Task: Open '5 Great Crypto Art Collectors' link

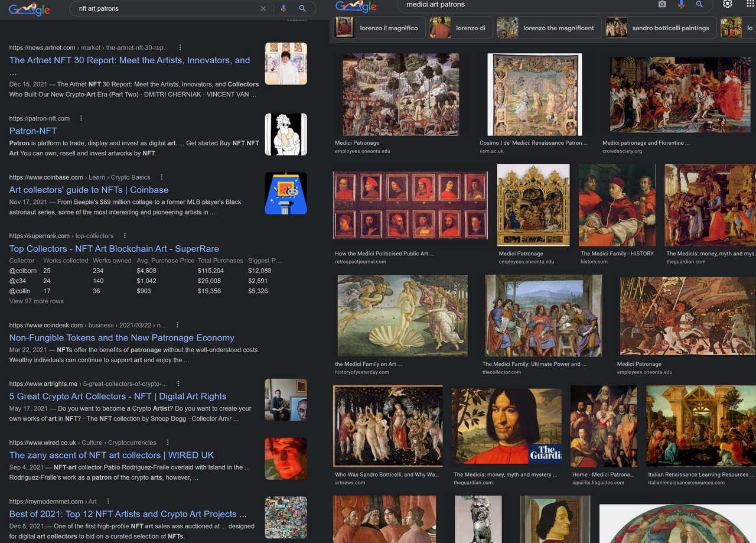Action: (118, 396)
